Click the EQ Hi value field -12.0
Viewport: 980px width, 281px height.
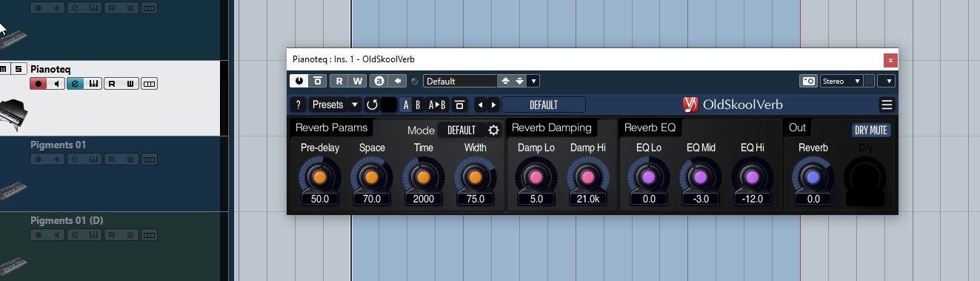[x=753, y=199]
